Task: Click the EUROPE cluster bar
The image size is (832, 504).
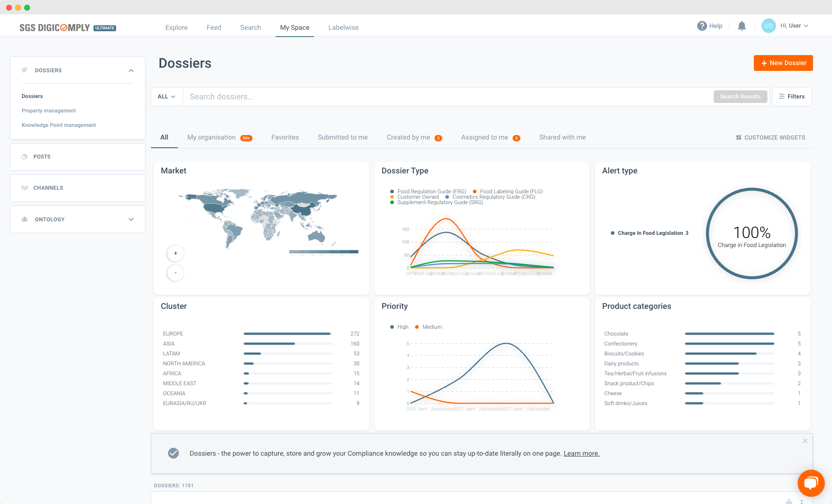Action: pos(288,334)
